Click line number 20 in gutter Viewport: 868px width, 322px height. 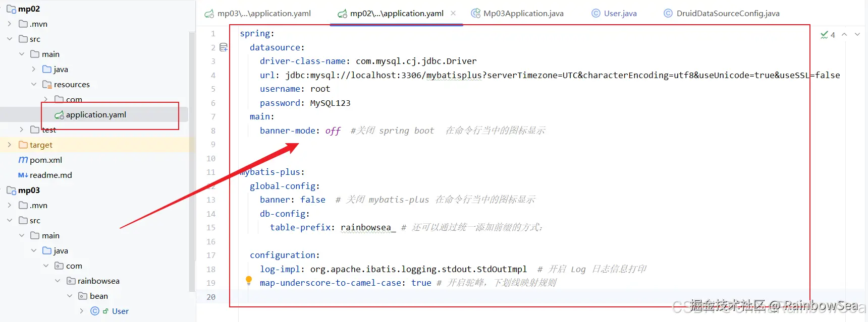pos(211,297)
